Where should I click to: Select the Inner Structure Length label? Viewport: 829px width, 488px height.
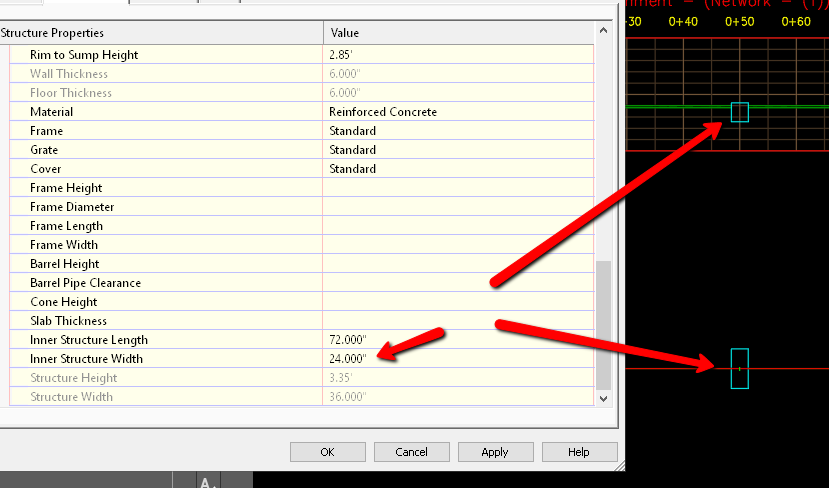click(x=89, y=340)
